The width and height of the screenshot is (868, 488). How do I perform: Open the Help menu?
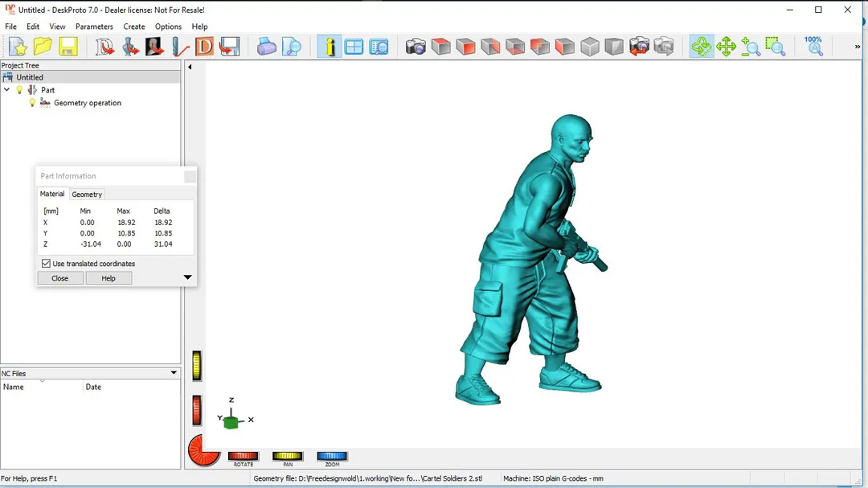tap(199, 27)
